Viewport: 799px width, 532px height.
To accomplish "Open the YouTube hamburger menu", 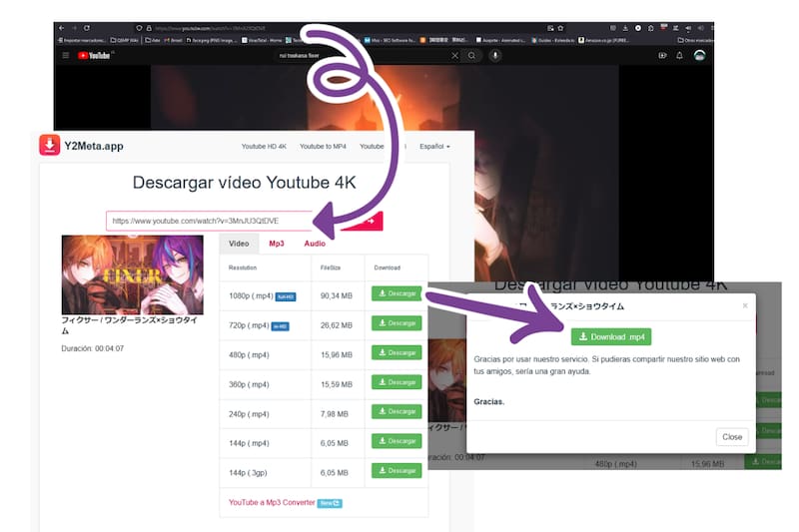I will [x=66, y=55].
